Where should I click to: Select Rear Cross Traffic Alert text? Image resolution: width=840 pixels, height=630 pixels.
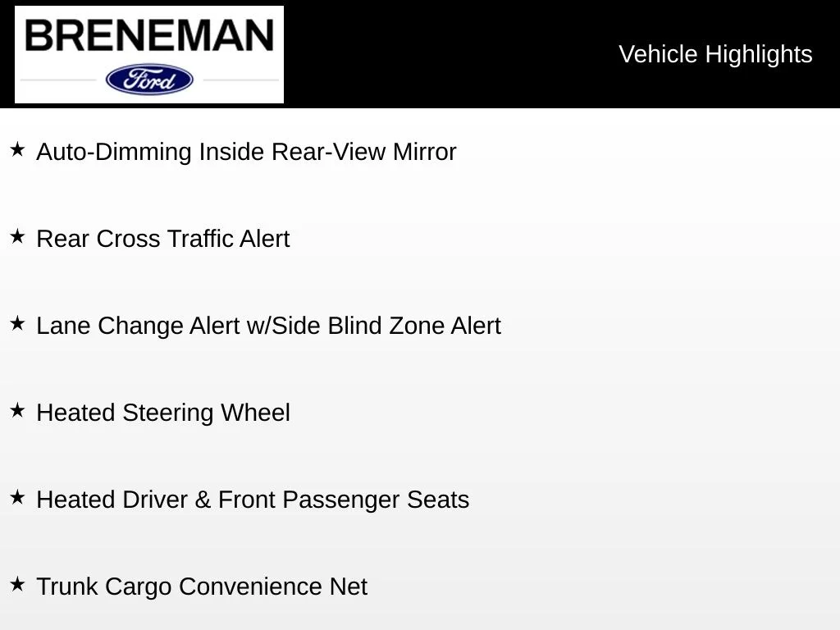click(x=163, y=239)
